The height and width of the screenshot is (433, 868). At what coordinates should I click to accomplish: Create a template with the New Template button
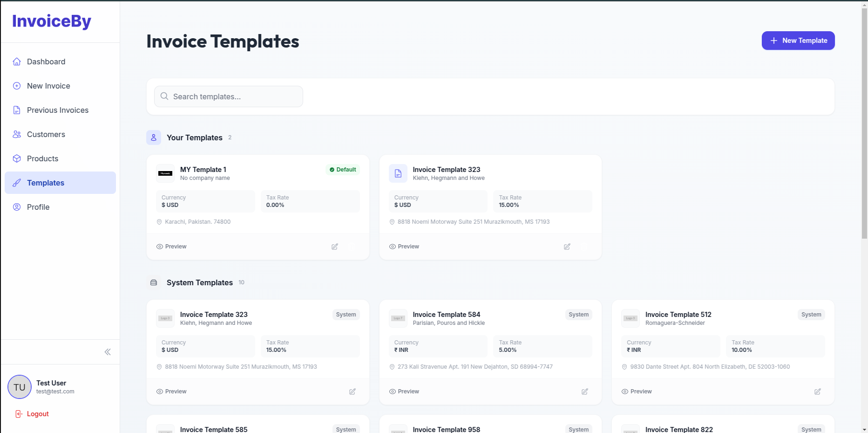coord(798,41)
